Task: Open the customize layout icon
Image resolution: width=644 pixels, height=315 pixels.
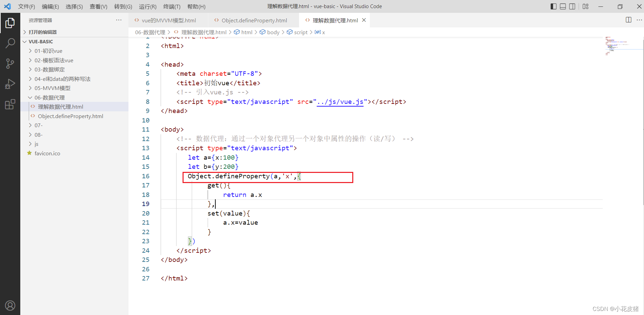Action: click(x=586, y=6)
